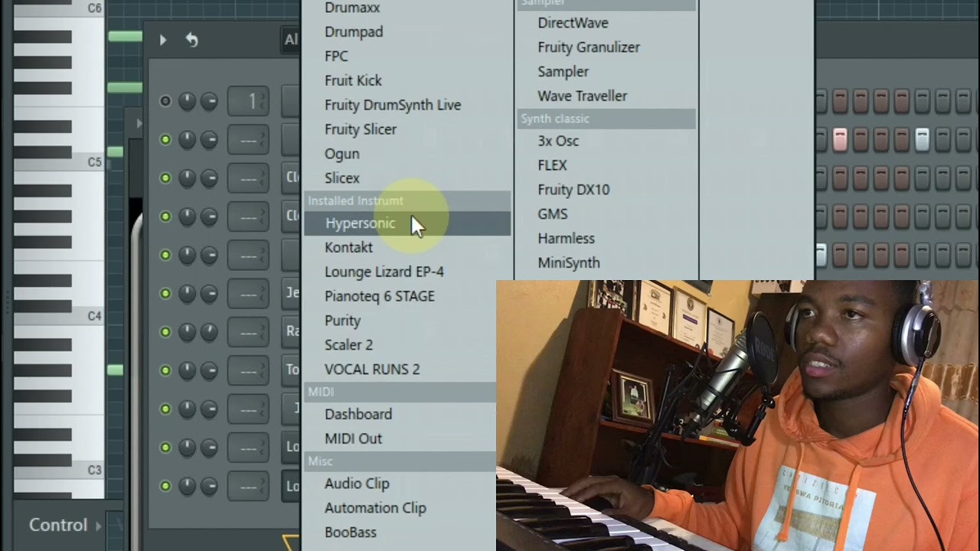The height and width of the screenshot is (551, 980).
Task: Click the 'Installed Instrumt' section header
Action: (x=407, y=201)
